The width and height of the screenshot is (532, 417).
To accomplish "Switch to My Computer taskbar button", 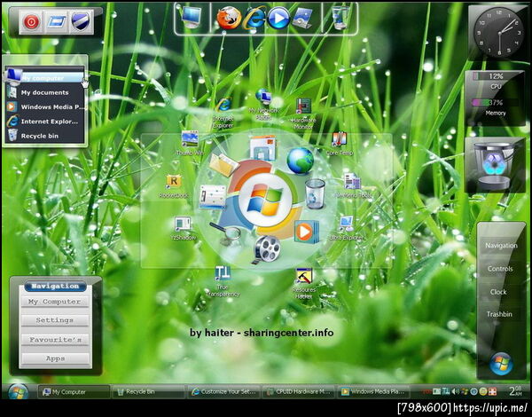I will coord(74,392).
